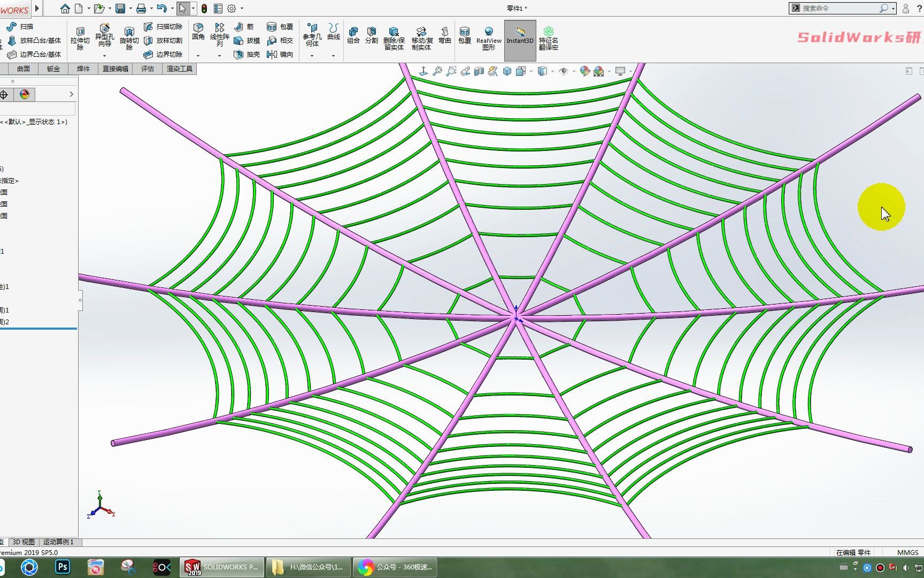Viewport: 924px width, 578px height.
Task: Switch to the 焊件 weldments tab
Action: (x=83, y=69)
